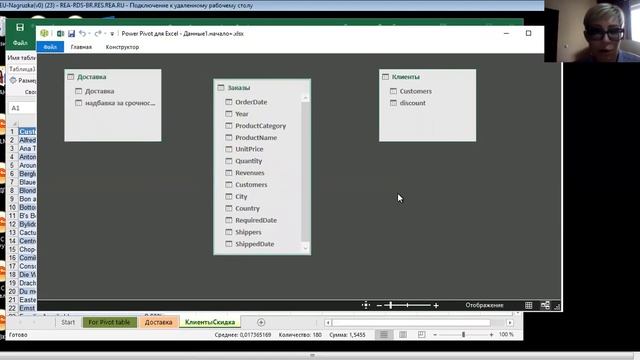Viewport: 640px width, 360px height.
Task: Click the column icon beside discount field
Action: coord(393,103)
